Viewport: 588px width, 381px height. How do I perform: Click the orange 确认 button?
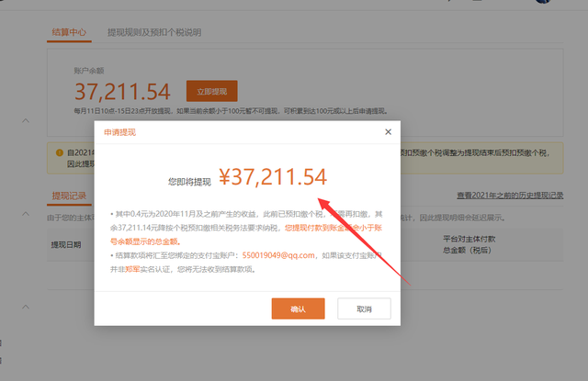[x=298, y=308]
